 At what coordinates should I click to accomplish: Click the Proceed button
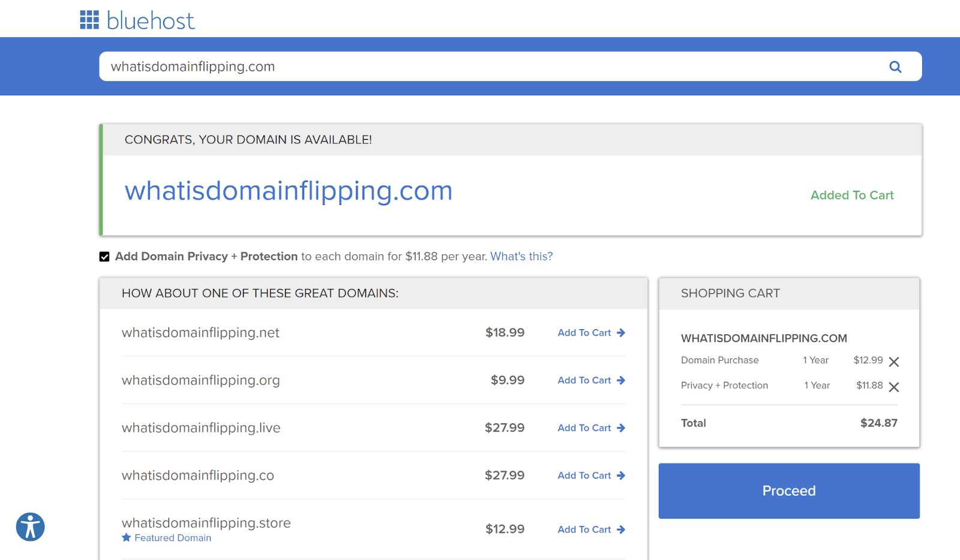point(788,490)
